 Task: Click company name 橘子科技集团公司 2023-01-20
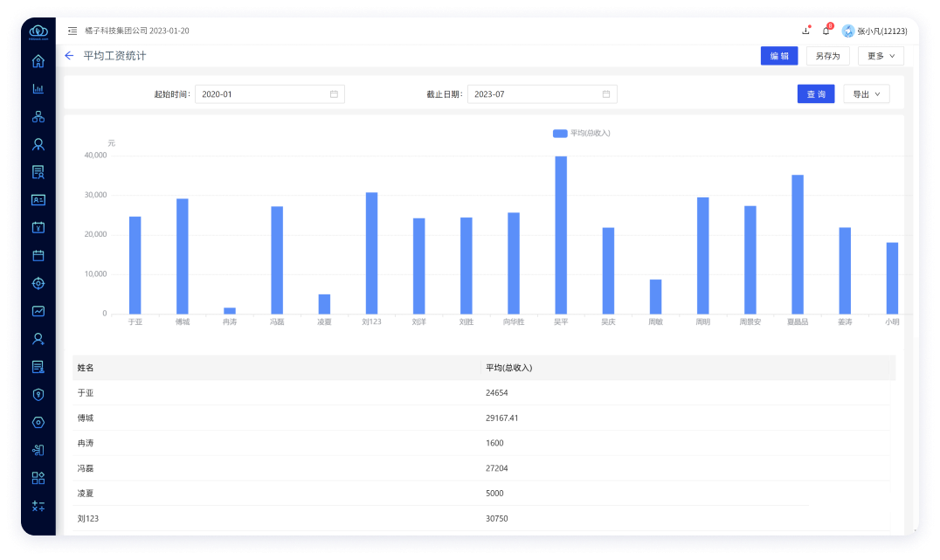tap(136, 31)
